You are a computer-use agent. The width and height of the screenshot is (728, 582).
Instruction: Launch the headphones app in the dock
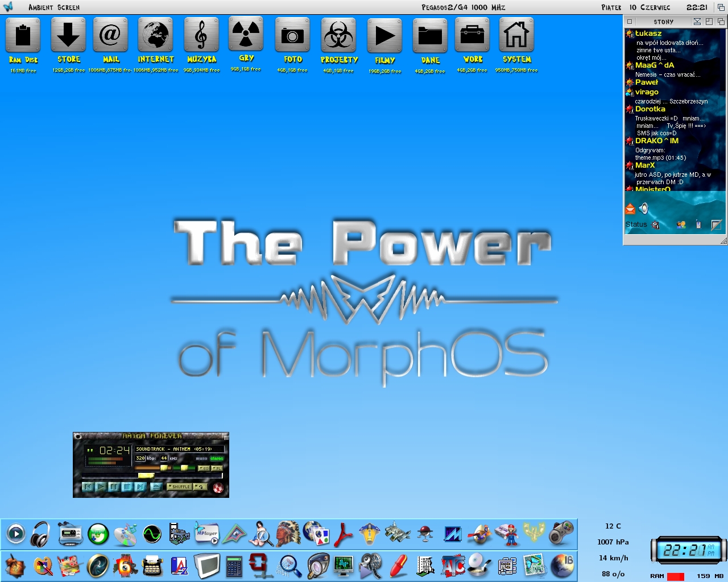pyautogui.click(x=41, y=534)
